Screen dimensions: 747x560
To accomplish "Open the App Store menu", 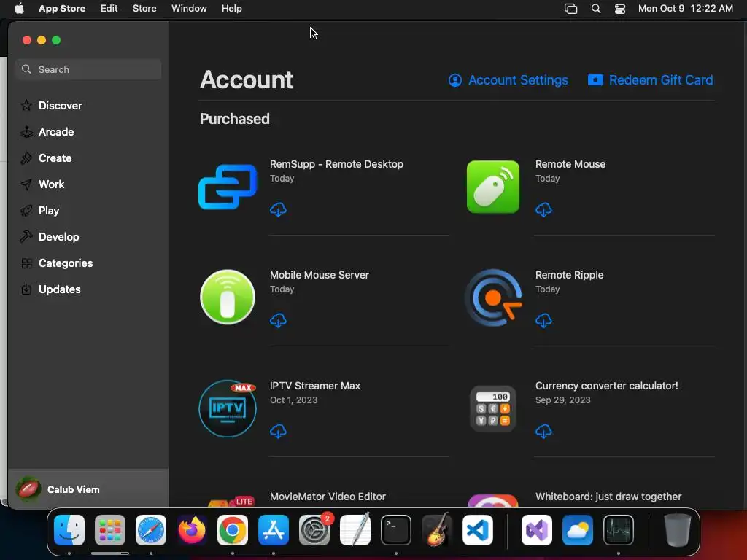I will point(62,9).
